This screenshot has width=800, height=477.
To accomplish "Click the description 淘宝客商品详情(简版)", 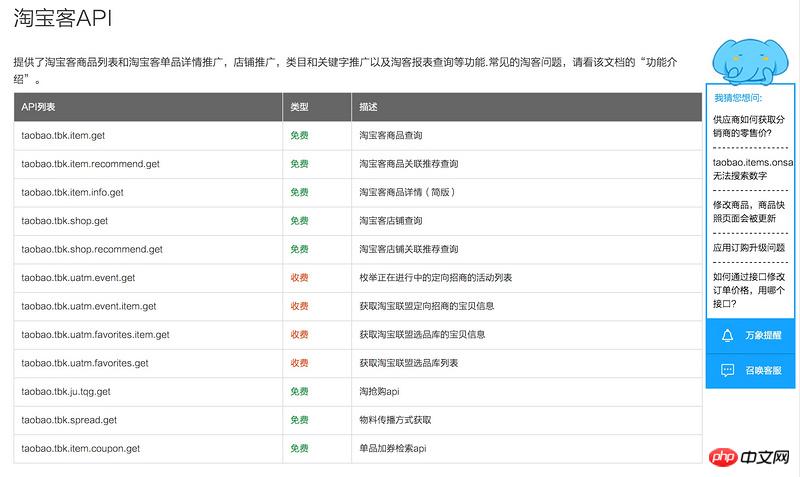I will pos(407,193).
